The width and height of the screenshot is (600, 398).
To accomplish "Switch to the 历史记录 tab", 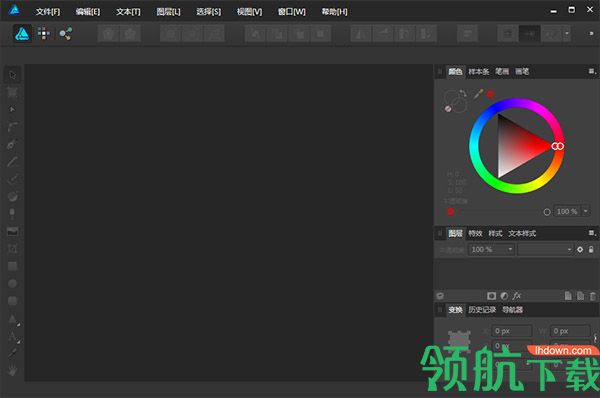I will tap(482, 310).
